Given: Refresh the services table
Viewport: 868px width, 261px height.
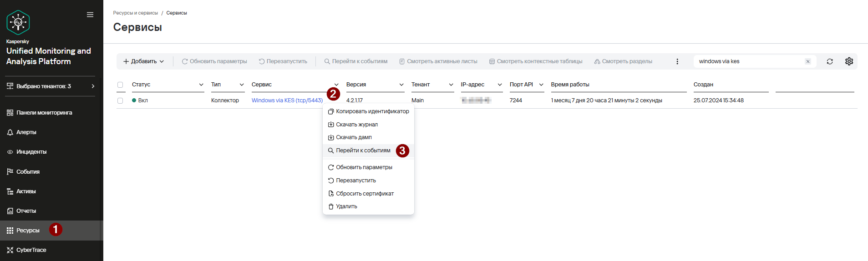Looking at the screenshot, I should pyautogui.click(x=830, y=61).
